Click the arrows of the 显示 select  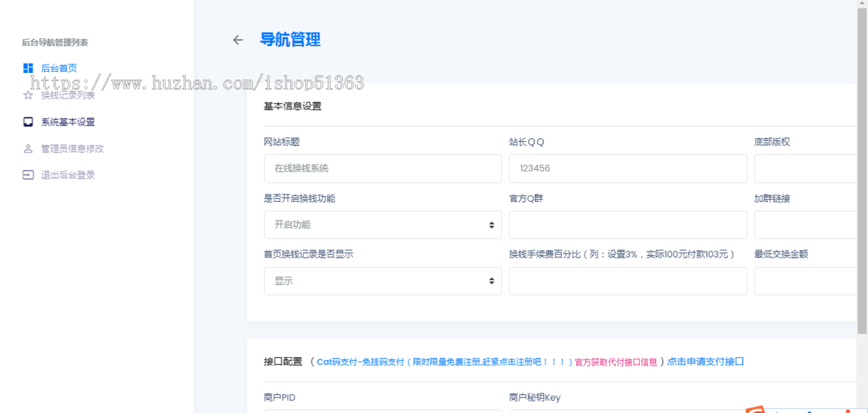point(492,281)
